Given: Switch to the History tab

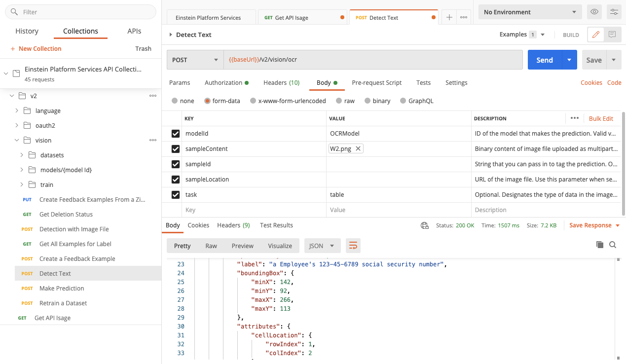Looking at the screenshot, I should [x=27, y=31].
